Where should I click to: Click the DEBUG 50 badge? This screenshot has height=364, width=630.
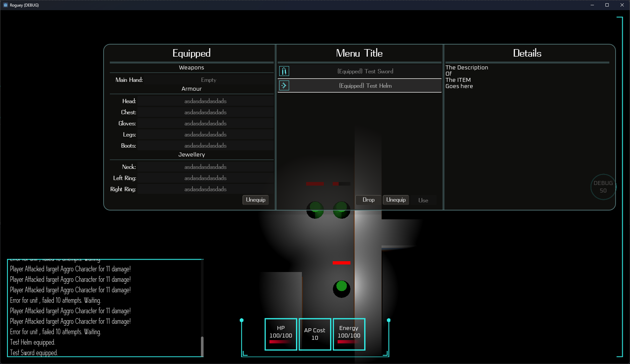603,187
